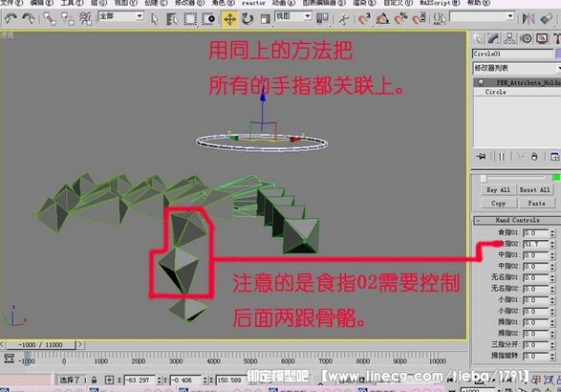
Task: Click the Redo arrow icon
Action: coord(29,18)
